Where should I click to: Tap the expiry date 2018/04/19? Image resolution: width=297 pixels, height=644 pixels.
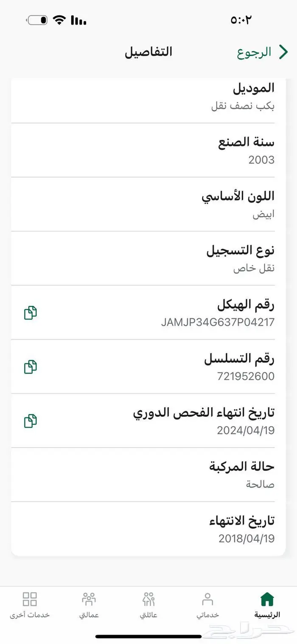[247, 538]
